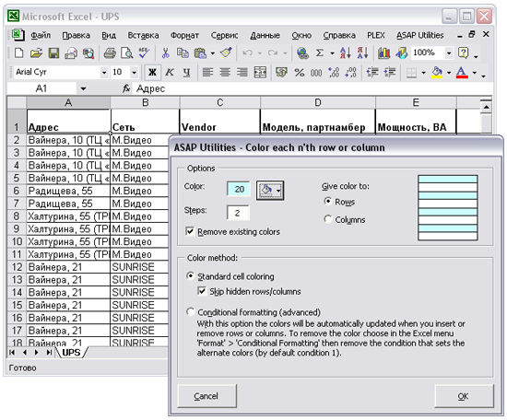Select the Columns radio button
Screen dimensions: 507x420
pos(328,219)
